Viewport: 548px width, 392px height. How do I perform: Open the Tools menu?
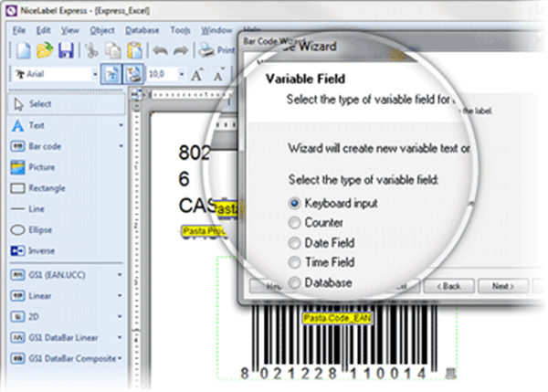pyautogui.click(x=180, y=30)
